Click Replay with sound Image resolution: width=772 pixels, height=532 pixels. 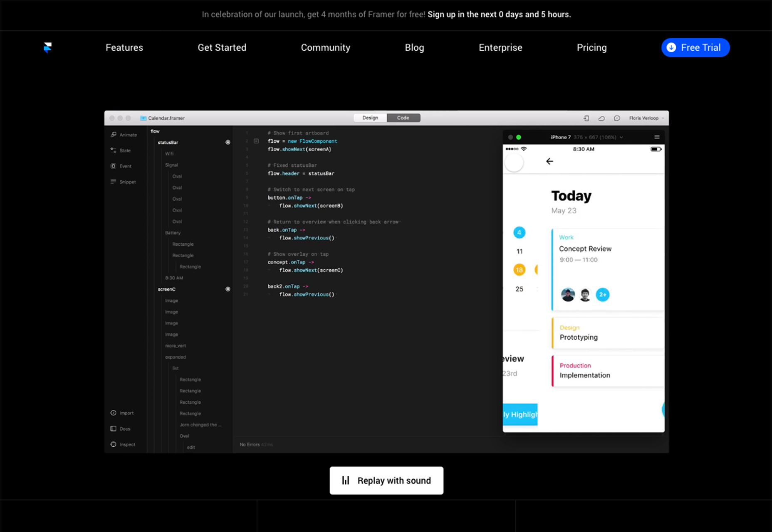(x=386, y=481)
